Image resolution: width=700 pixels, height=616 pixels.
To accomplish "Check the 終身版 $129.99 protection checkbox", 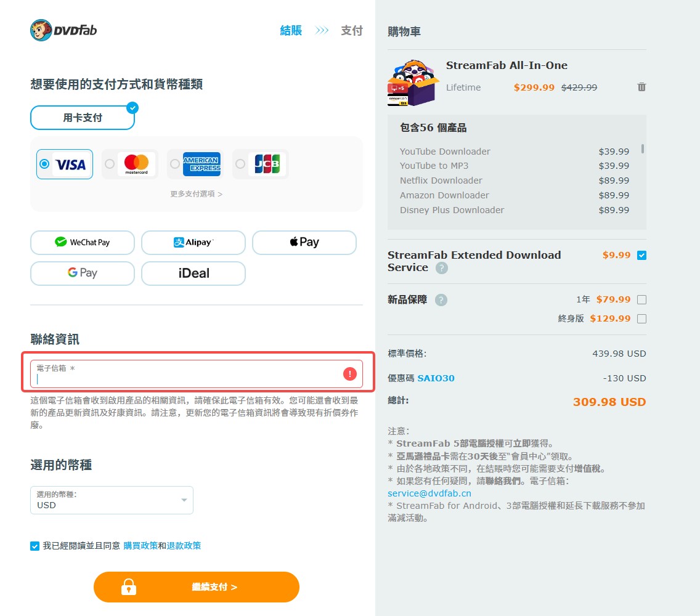I will pos(641,318).
